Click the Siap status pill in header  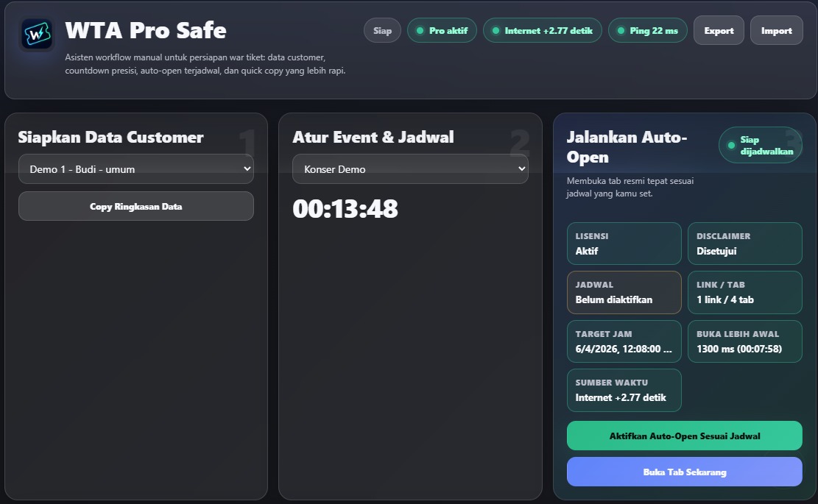point(382,31)
